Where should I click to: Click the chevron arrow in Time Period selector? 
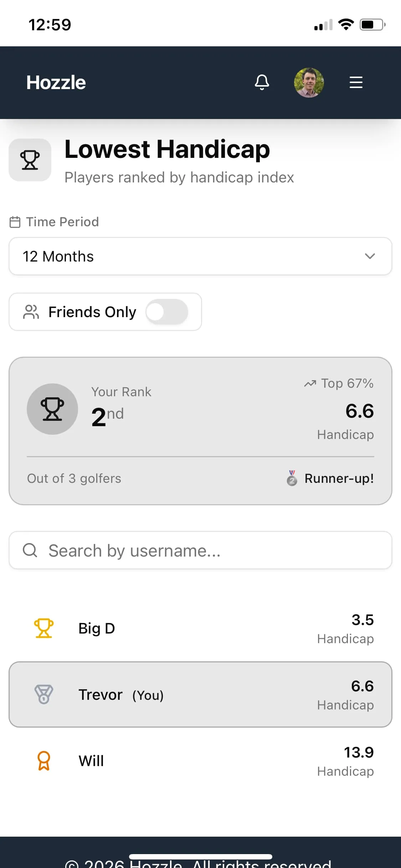[370, 256]
